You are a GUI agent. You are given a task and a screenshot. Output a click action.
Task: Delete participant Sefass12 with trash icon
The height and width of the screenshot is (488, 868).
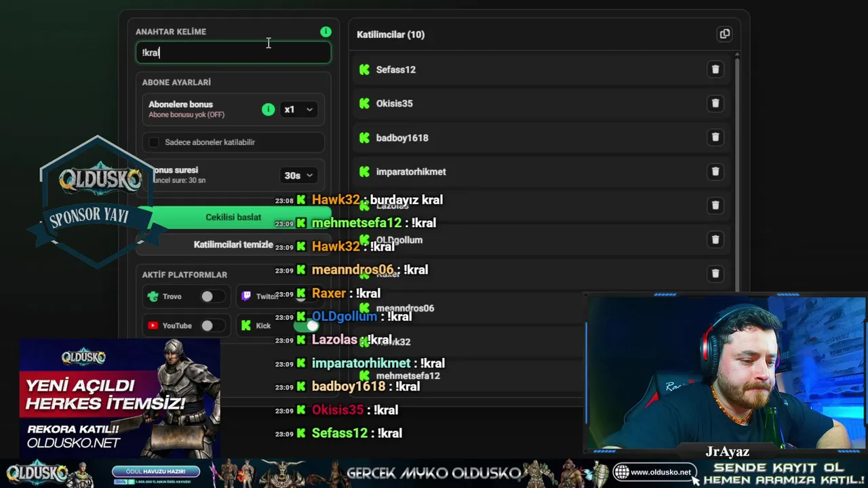coord(715,69)
